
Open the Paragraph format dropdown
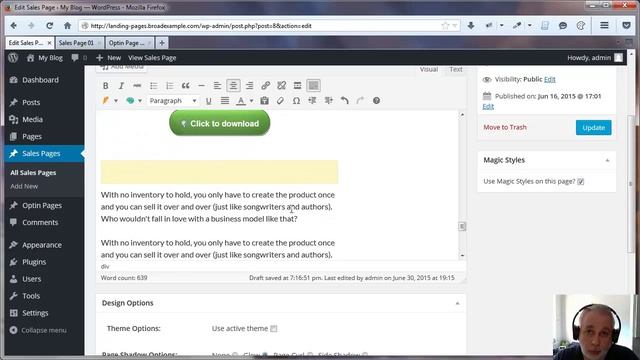pyautogui.click(x=173, y=101)
